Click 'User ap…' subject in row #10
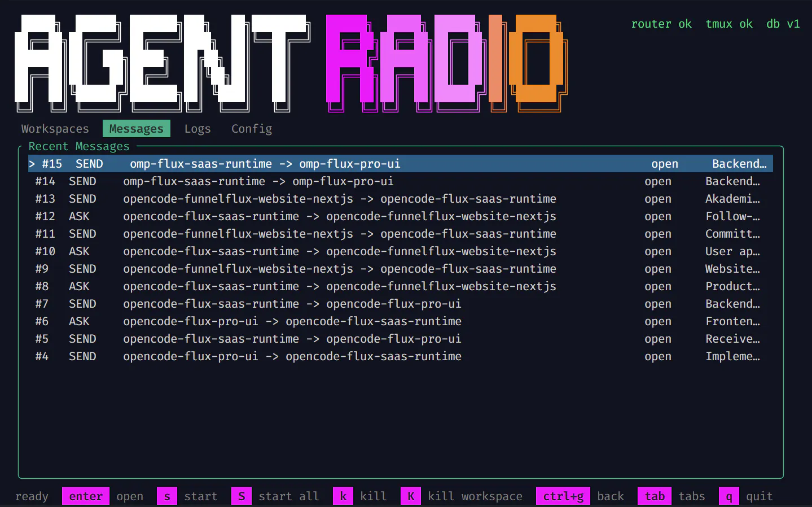This screenshot has height=507, width=812. (x=732, y=251)
